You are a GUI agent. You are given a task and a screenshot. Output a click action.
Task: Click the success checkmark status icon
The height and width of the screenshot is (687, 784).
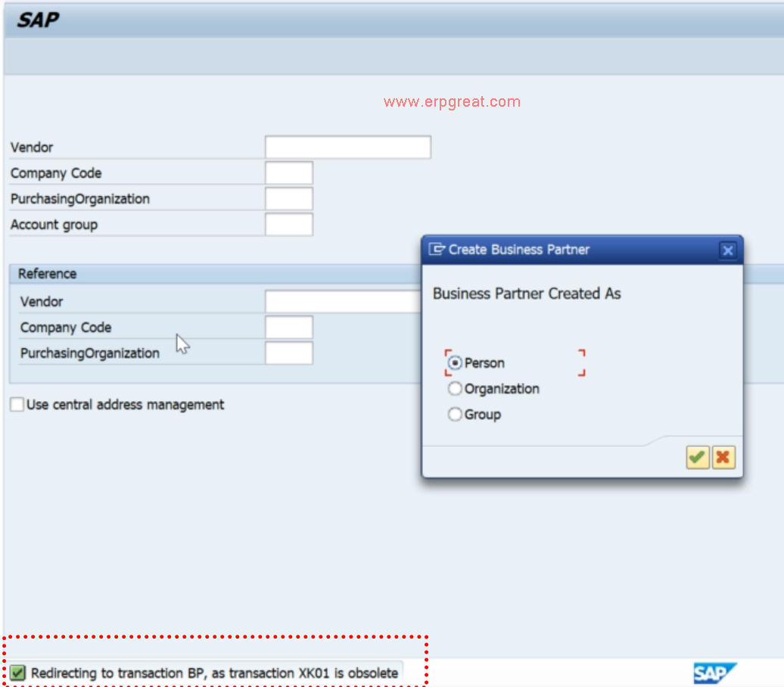coord(17,673)
